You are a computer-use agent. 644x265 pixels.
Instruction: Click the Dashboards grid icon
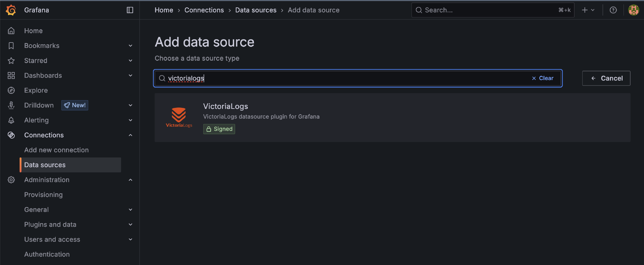click(11, 75)
